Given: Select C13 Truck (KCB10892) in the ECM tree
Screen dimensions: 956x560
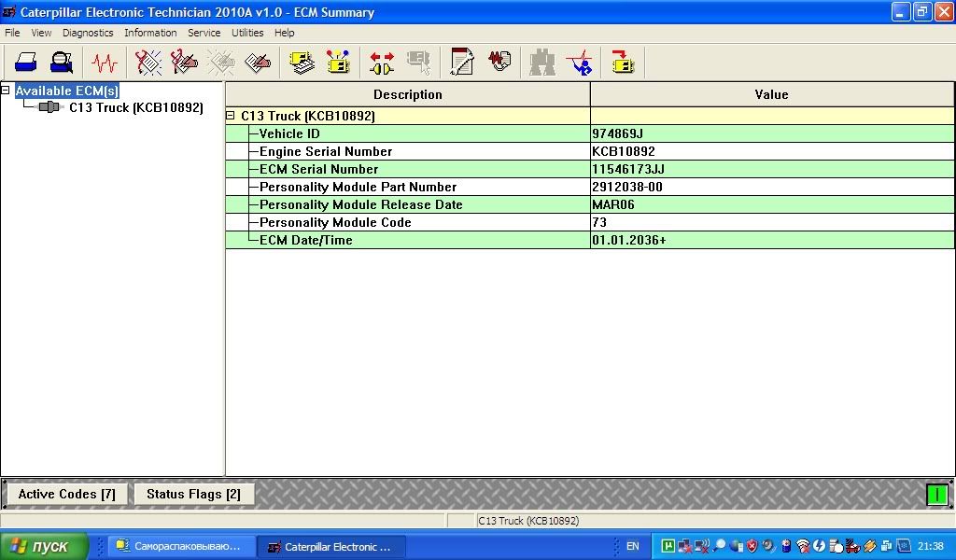Looking at the screenshot, I should [x=136, y=107].
